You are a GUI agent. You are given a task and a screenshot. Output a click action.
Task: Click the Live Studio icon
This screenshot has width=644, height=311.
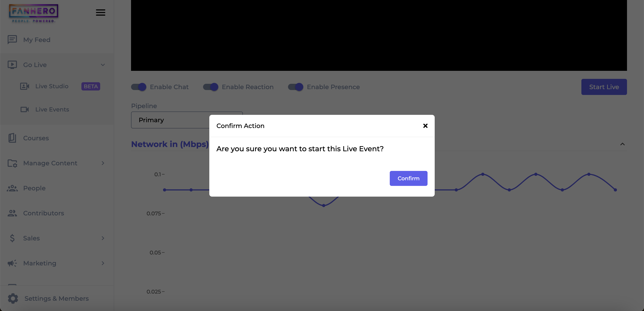coord(25,86)
